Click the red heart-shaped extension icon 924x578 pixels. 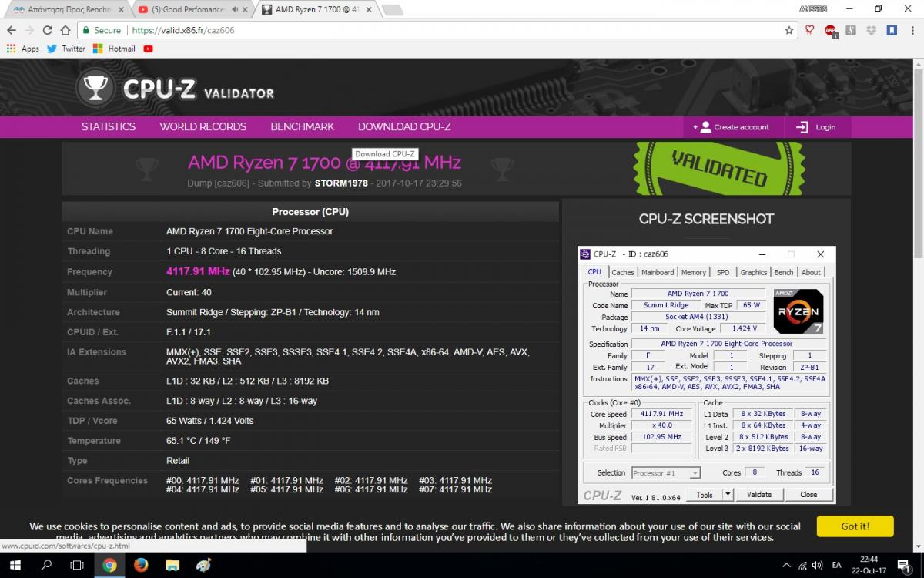pos(810,30)
